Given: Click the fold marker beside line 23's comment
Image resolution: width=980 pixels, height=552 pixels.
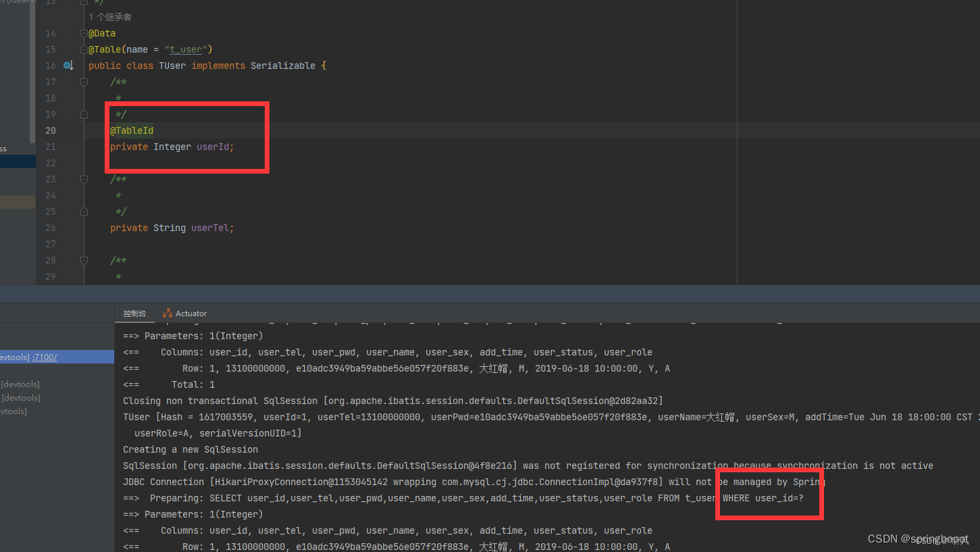Looking at the screenshot, I should pos(83,179).
